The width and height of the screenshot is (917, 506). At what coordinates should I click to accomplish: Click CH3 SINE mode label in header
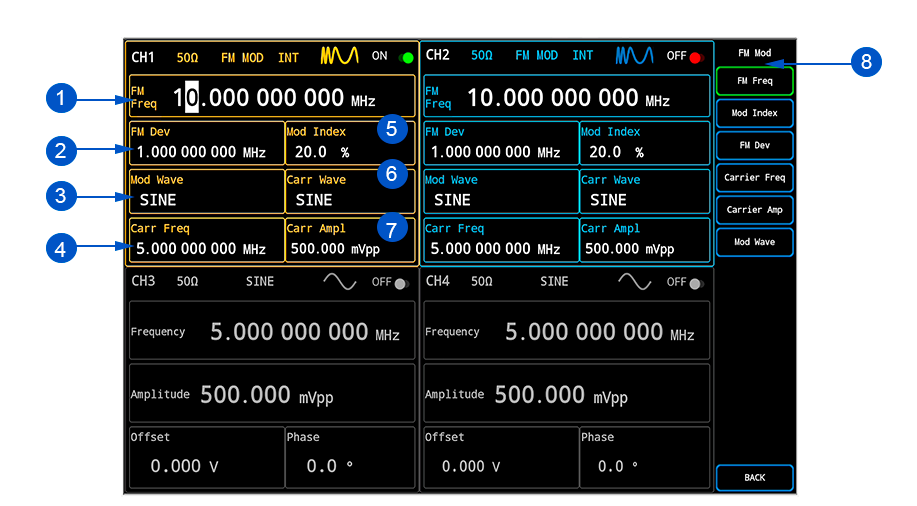(x=260, y=282)
